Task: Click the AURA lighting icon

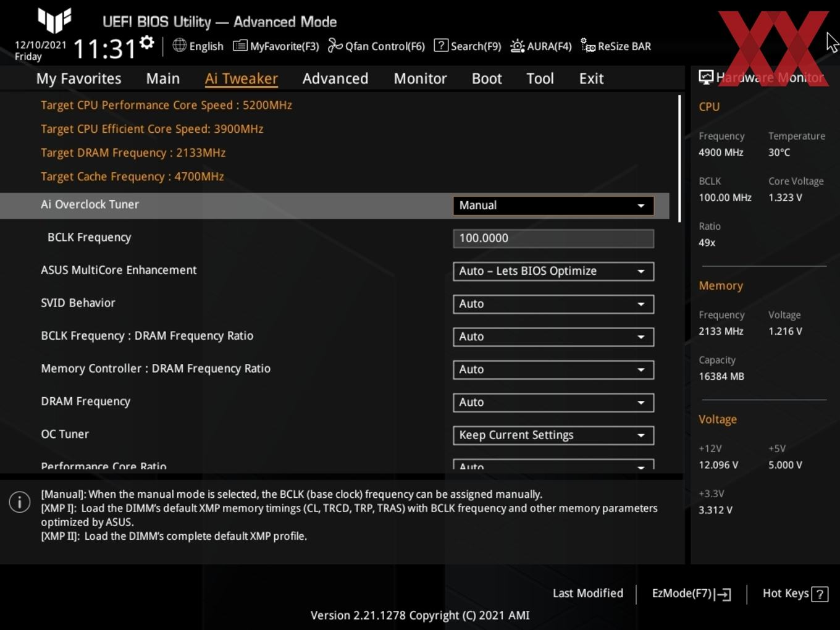Action: tap(518, 46)
